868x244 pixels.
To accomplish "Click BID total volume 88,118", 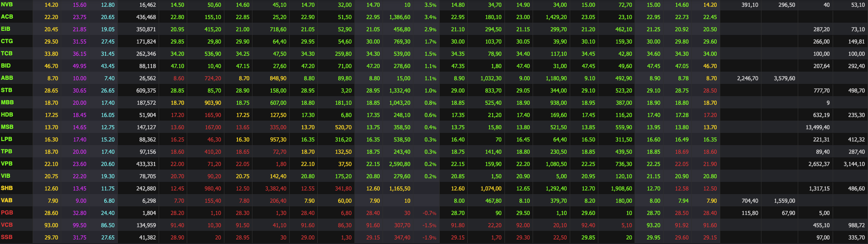I will click(x=147, y=66).
